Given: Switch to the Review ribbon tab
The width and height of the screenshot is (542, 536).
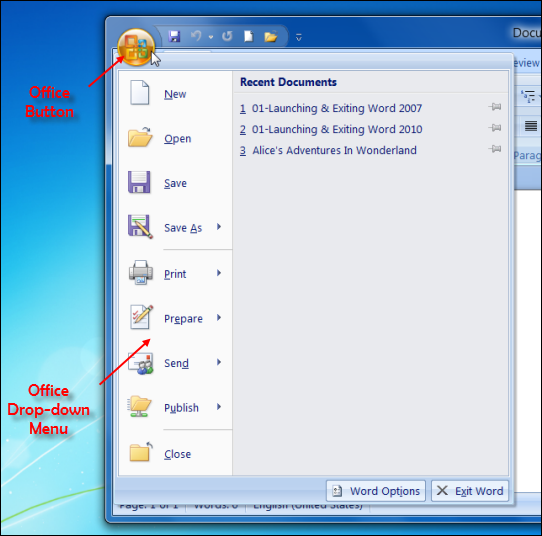Looking at the screenshot, I should pyautogui.click(x=527, y=63).
